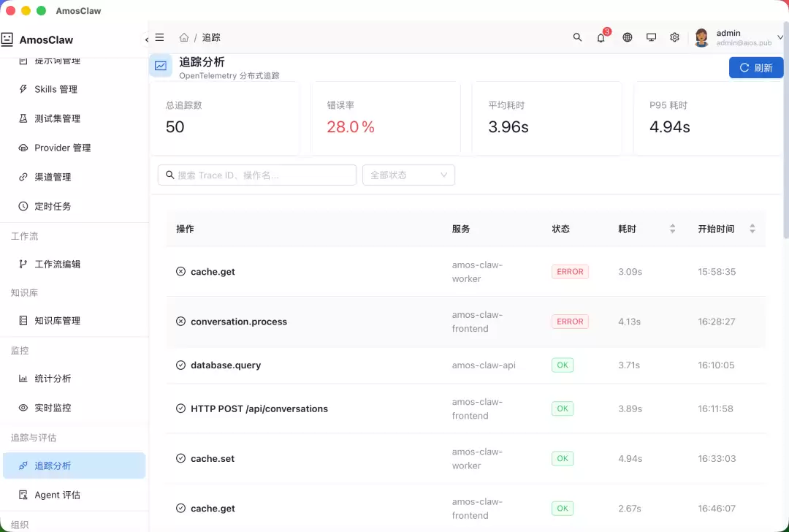Click the 追踪分析 sidebar trace icon
This screenshot has width=789, height=532.
coord(23,465)
